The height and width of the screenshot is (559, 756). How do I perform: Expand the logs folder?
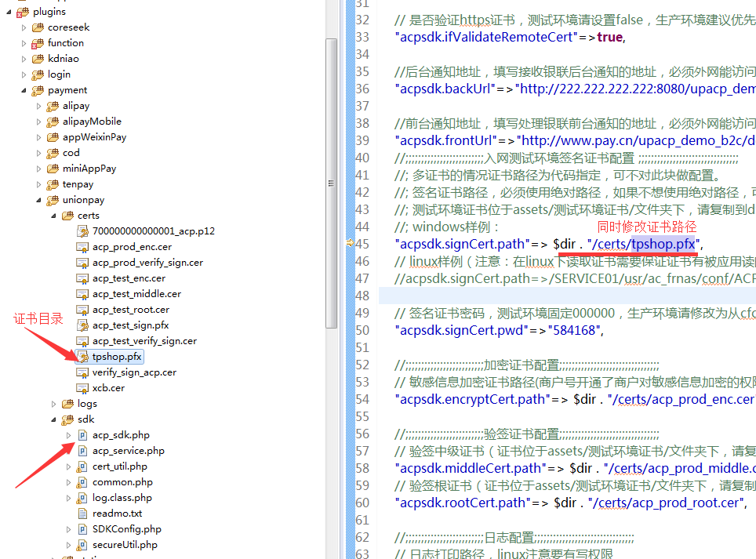click(x=53, y=404)
